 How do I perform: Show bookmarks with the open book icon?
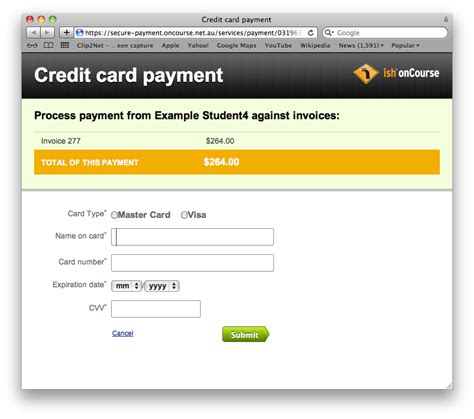coord(48,45)
